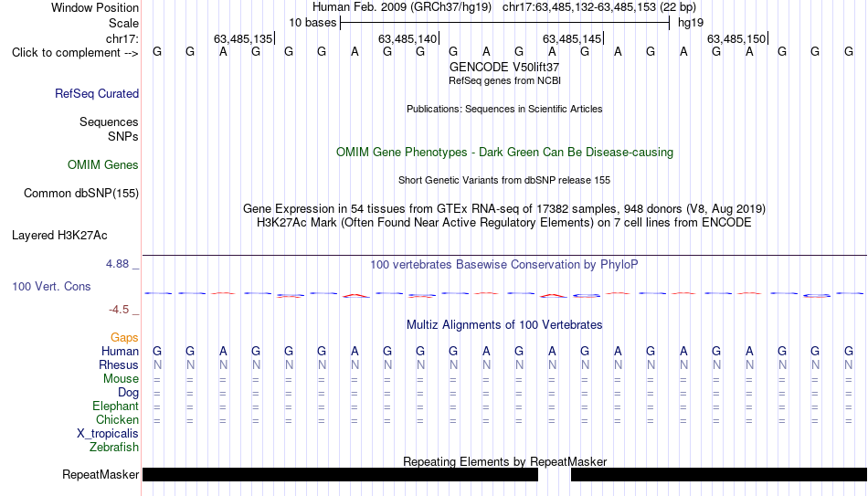Click the SNPs track label

coord(123,136)
